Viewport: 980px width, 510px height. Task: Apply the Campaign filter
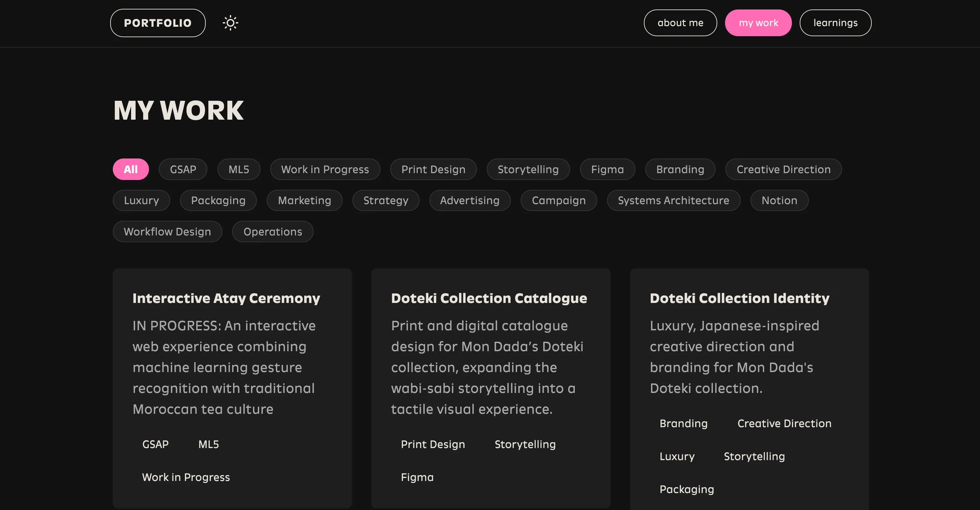coord(559,201)
